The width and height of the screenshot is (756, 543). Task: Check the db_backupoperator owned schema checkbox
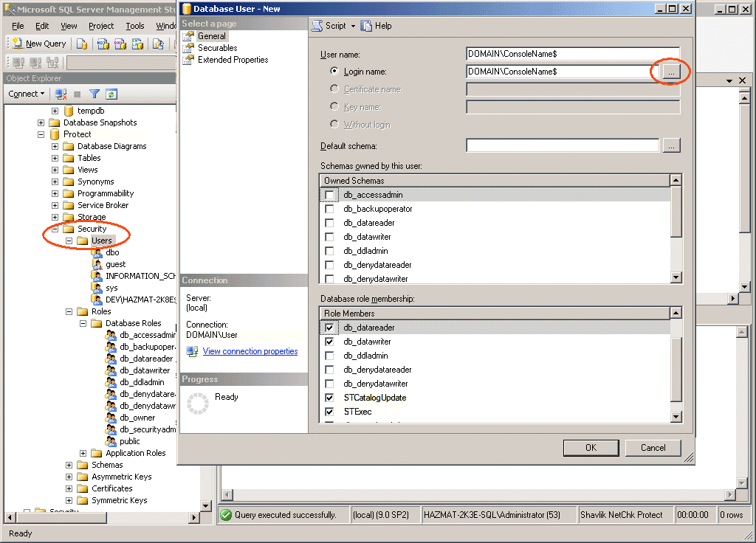click(x=329, y=209)
